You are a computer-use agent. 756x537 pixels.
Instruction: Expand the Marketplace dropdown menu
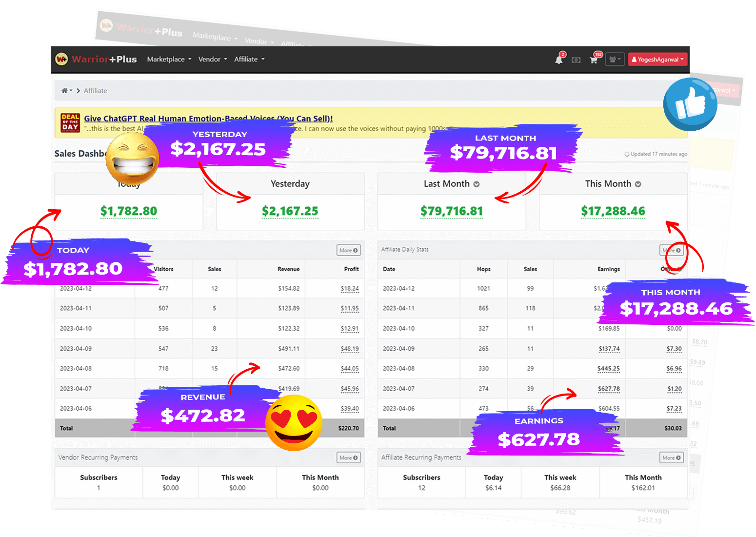169,60
